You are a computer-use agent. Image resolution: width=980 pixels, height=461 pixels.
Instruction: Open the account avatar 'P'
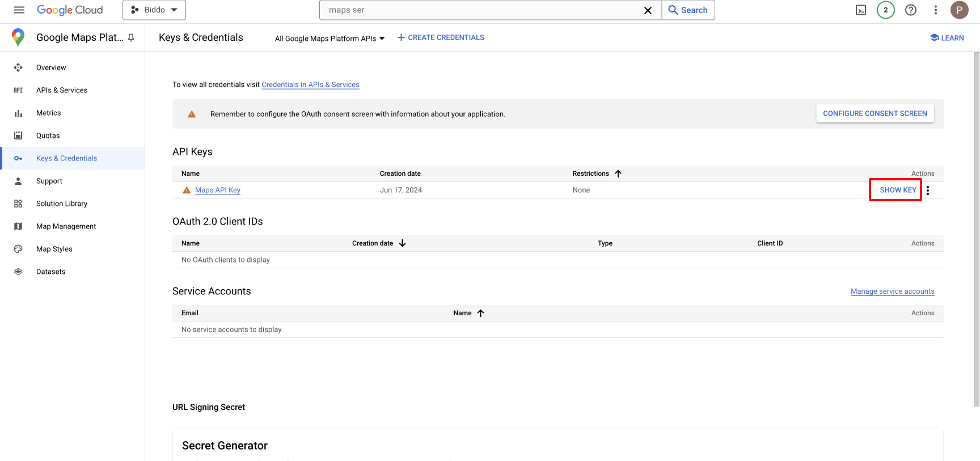959,10
